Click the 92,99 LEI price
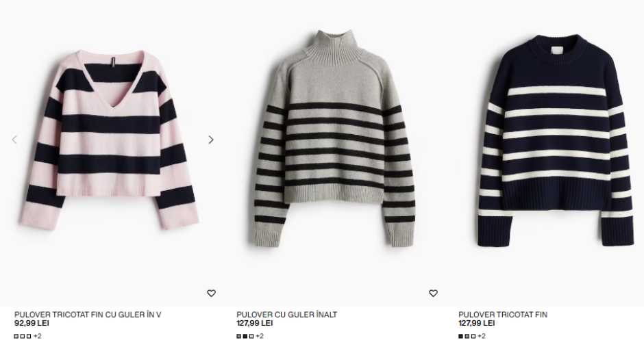 coord(32,323)
